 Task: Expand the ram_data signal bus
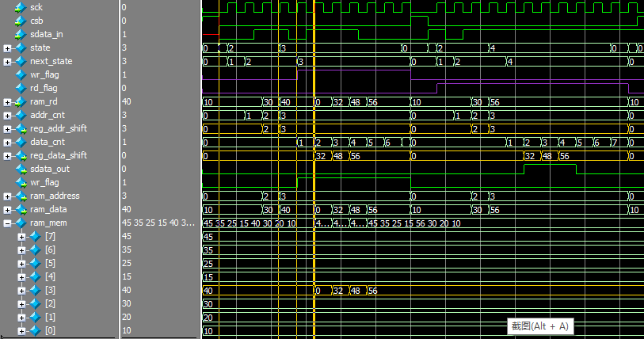click(7, 211)
